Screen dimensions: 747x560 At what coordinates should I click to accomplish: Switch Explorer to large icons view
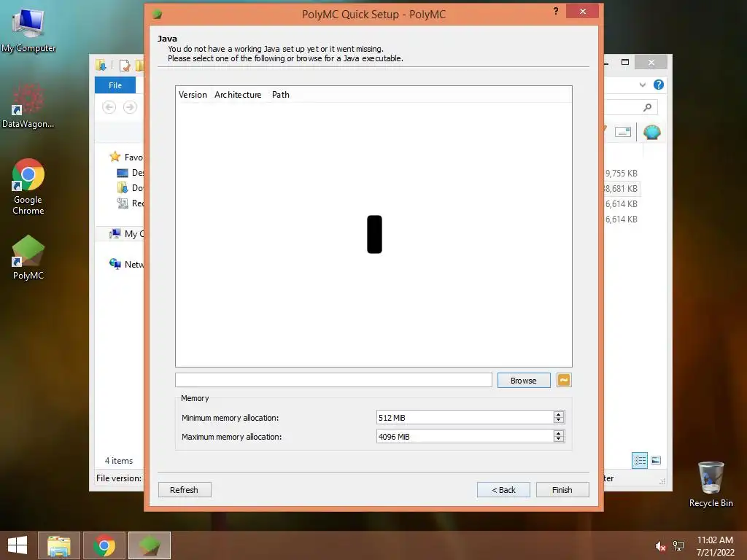pyautogui.click(x=656, y=460)
